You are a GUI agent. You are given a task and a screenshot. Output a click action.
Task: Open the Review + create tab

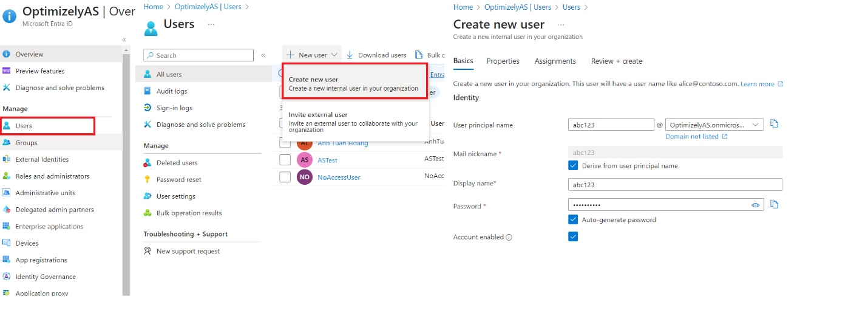(617, 61)
